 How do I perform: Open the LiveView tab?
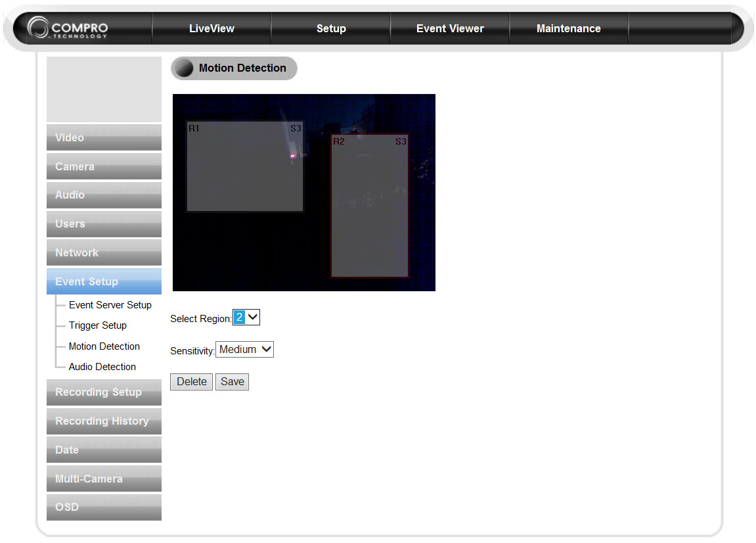(x=211, y=28)
